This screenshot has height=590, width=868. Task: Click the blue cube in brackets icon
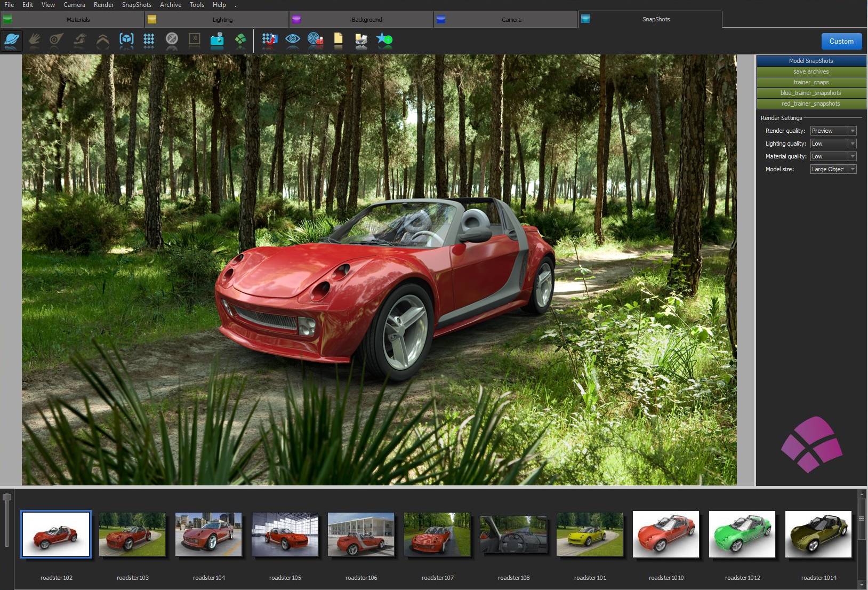(126, 40)
